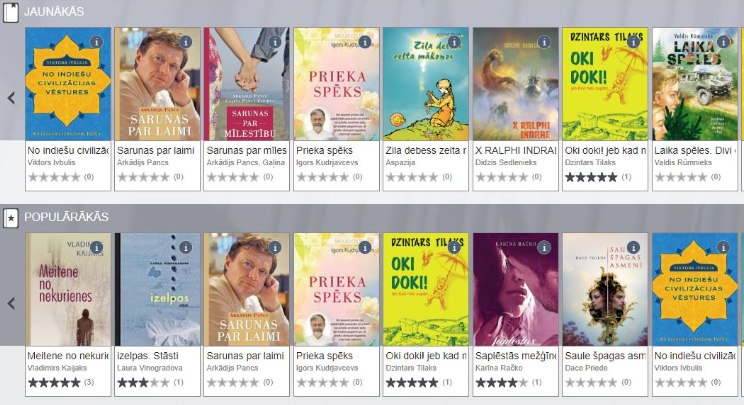Rate Meitene no nekurienes using stars
The image size is (744, 405).
click(x=54, y=382)
